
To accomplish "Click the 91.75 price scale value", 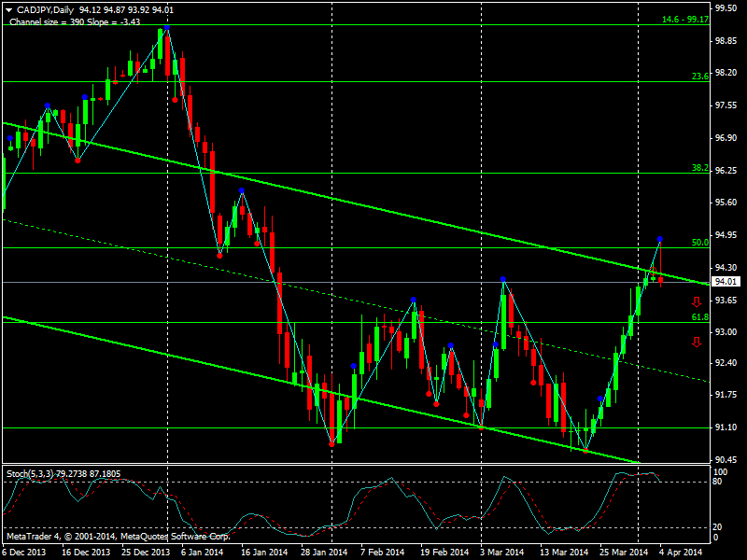I will pyautogui.click(x=726, y=395).
